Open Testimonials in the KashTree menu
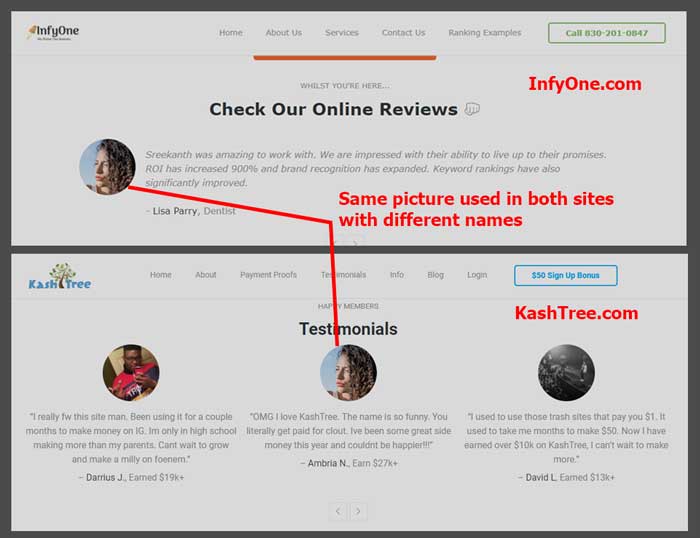700x538 pixels. (x=343, y=275)
